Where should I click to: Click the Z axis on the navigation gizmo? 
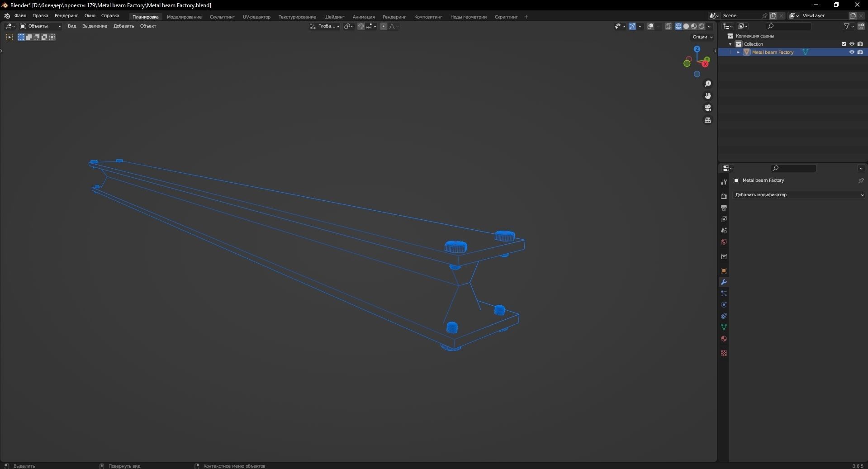tap(697, 49)
